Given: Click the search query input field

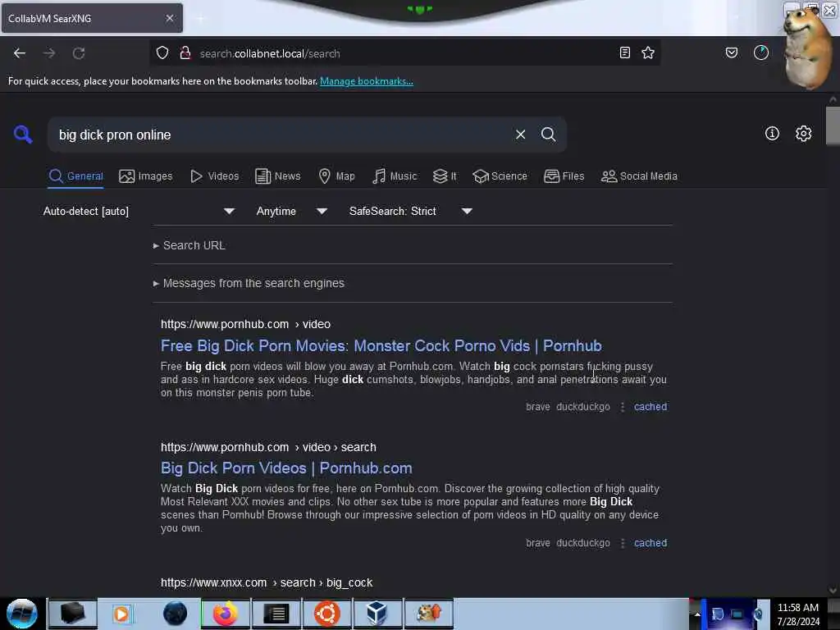Looking at the screenshot, I should (x=281, y=135).
